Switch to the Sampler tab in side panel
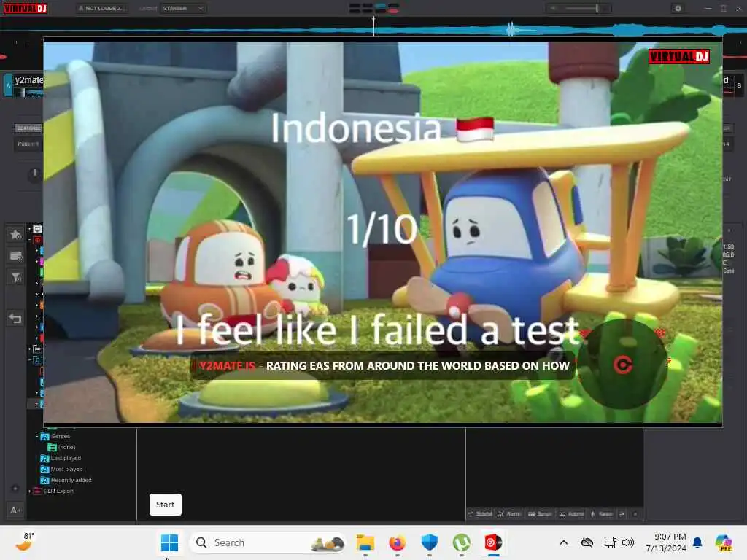This screenshot has width=747, height=560. 541,514
